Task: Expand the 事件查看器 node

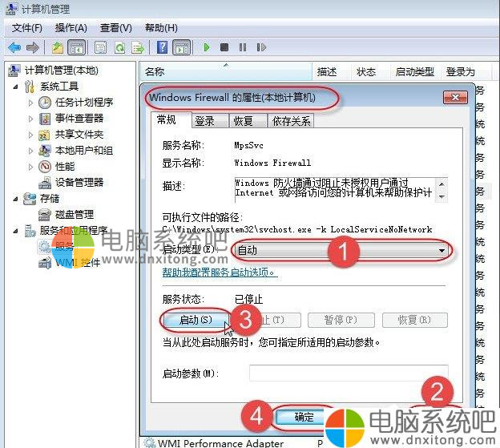Action: point(30,119)
